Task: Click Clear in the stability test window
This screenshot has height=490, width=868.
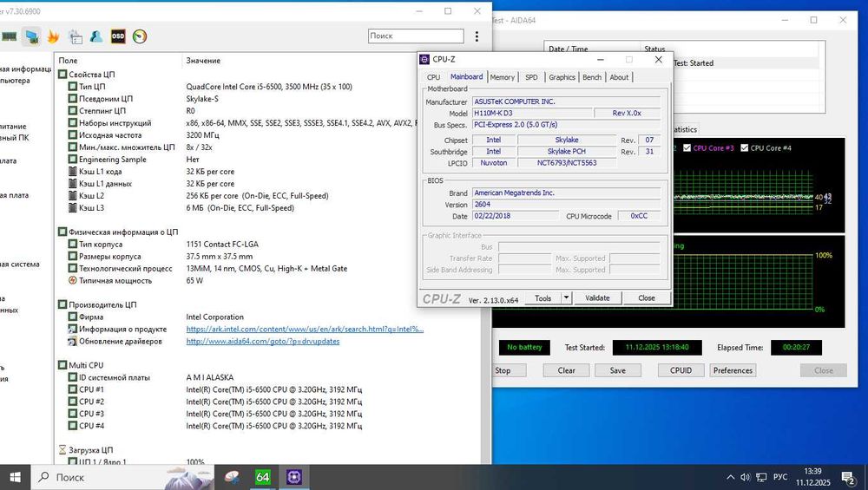Action: pyautogui.click(x=566, y=370)
